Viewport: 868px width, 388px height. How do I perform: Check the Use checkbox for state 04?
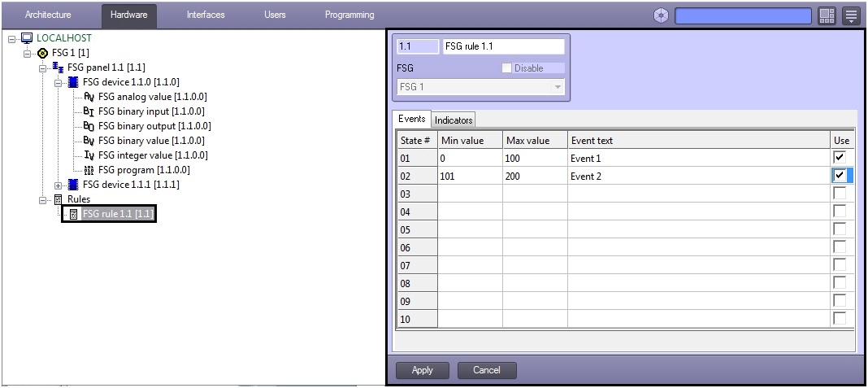[840, 211]
